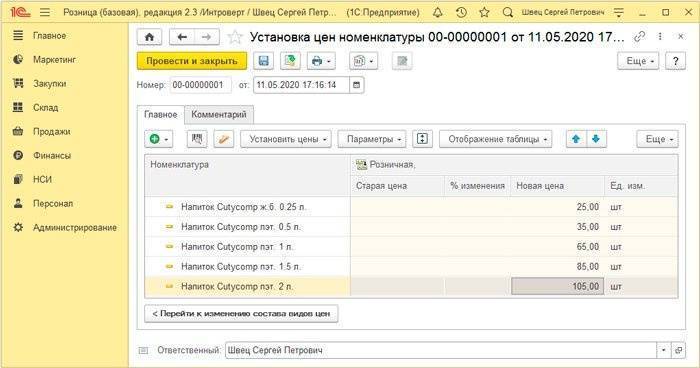This screenshot has height=368, width=700.
Task: Open table Еще menu
Action: coord(658,139)
